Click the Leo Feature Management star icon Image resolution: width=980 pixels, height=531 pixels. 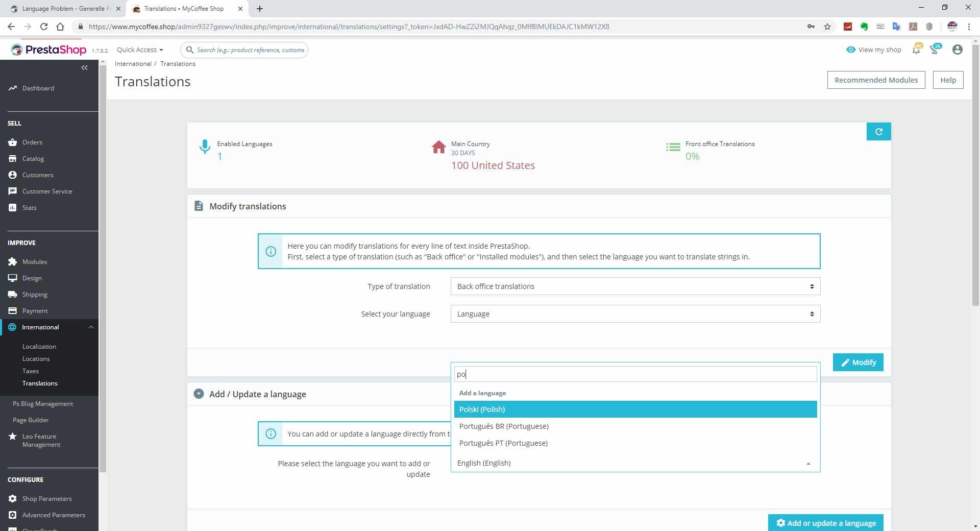click(13, 437)
